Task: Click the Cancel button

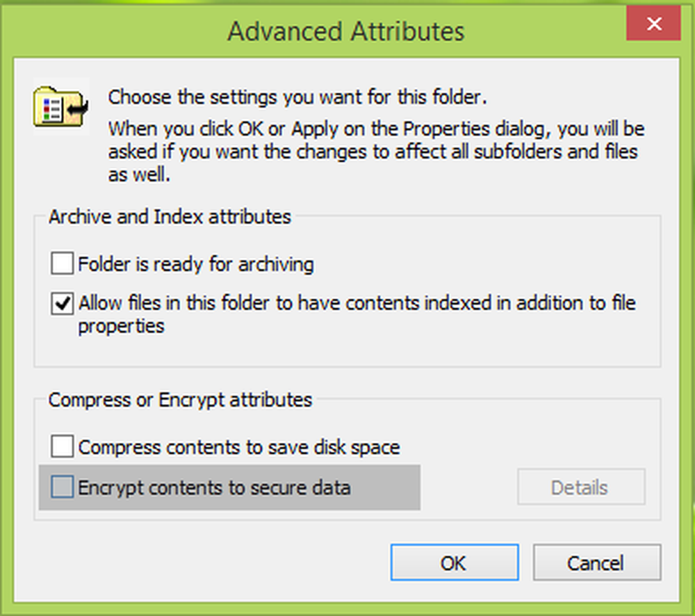Action: 596,562
